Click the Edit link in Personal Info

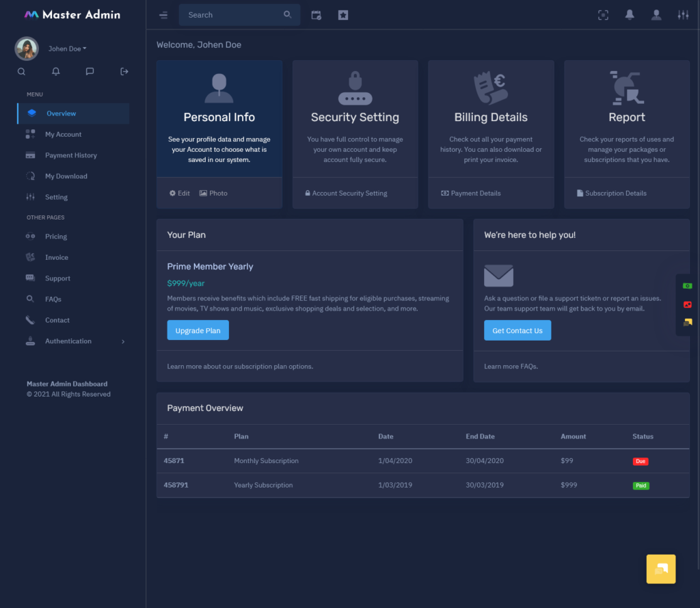point(180,193)
